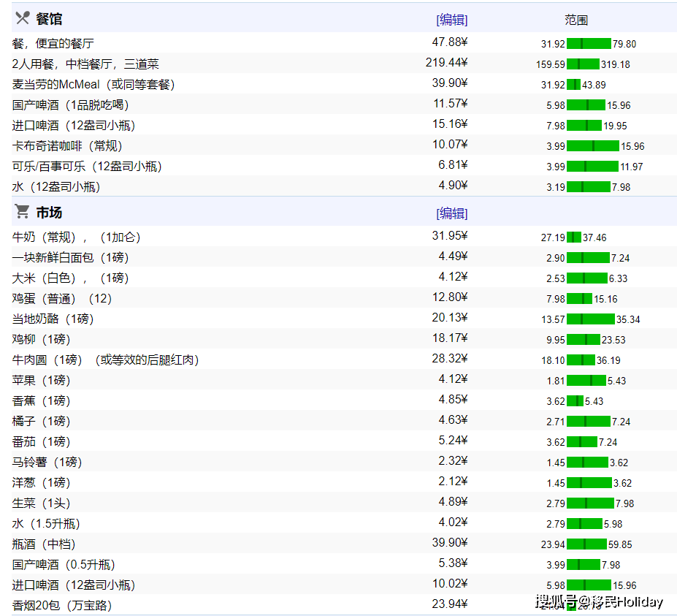Click the 47.88¥ price value
Screen dimensions: 677x616
[x=450, y=42]
